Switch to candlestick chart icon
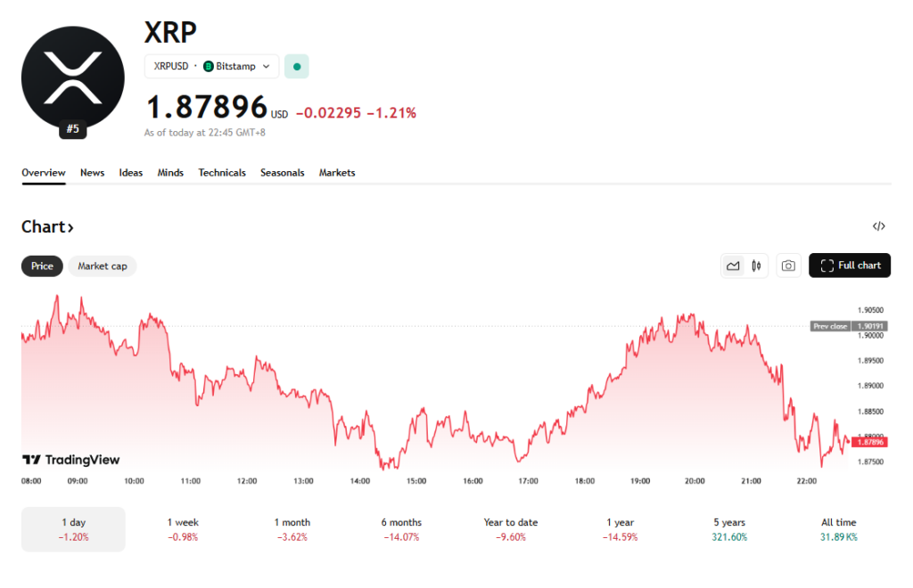This screenshot has height=588, width=913. pos(756,265)
